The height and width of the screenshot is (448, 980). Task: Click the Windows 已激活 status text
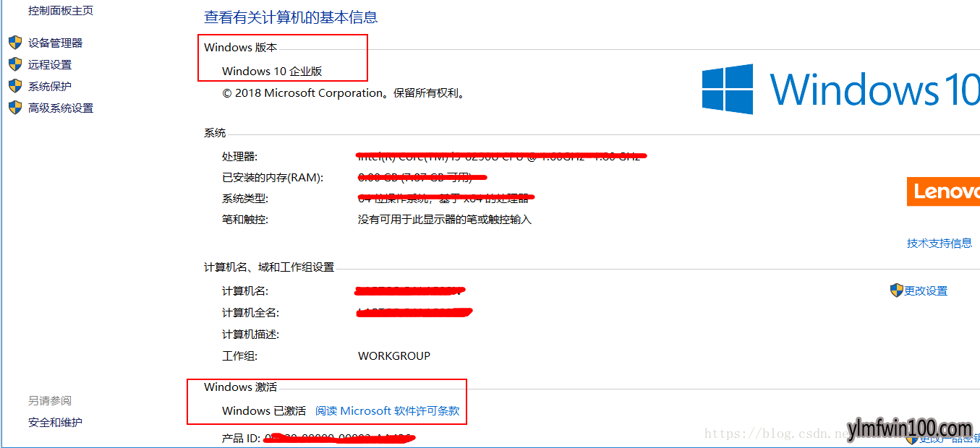264,410
